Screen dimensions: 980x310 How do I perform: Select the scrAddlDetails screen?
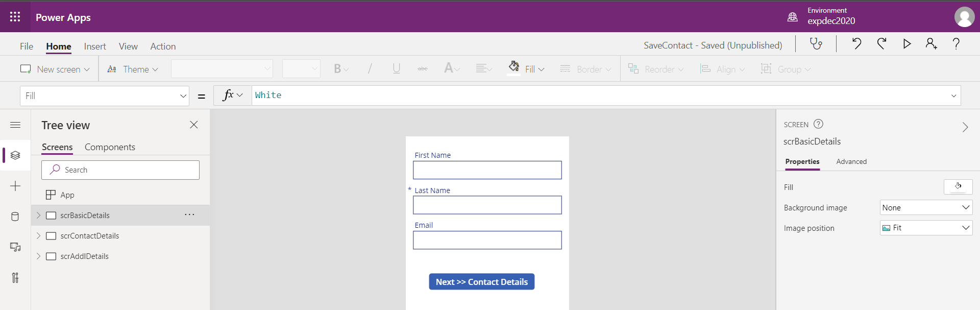coord(85,256)
